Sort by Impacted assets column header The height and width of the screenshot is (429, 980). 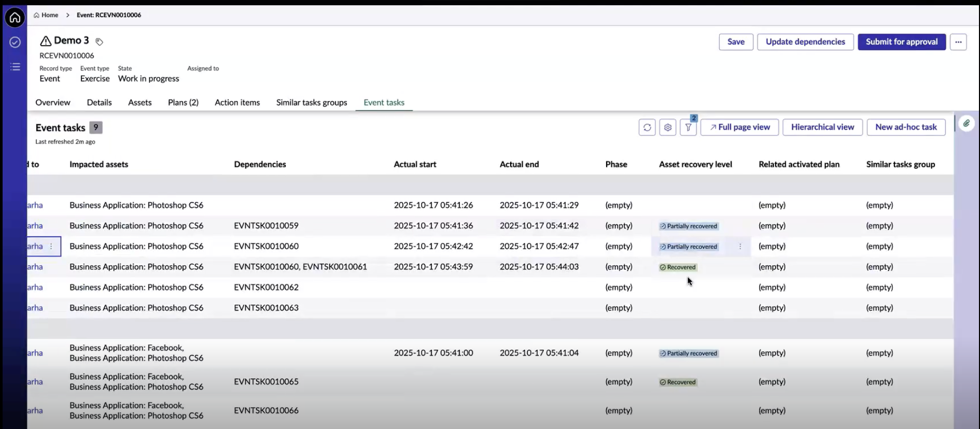pos(99,165)
